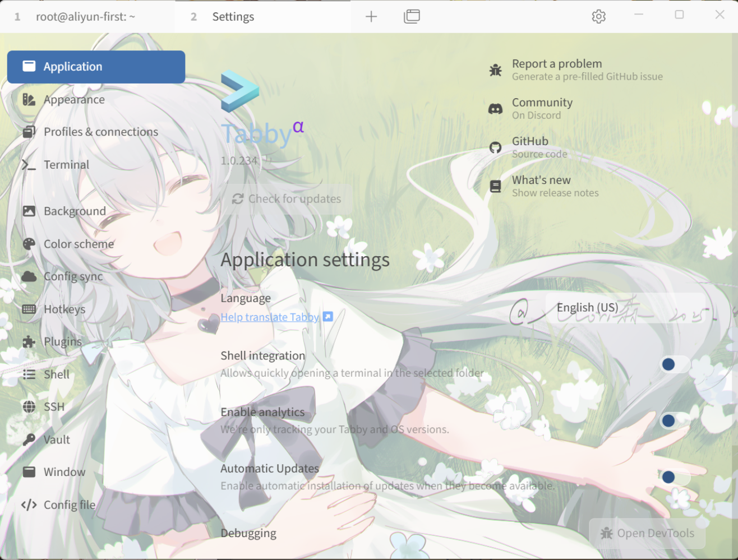Click the Check for updates button
This screenshot has height=560, width=738.
287,199
